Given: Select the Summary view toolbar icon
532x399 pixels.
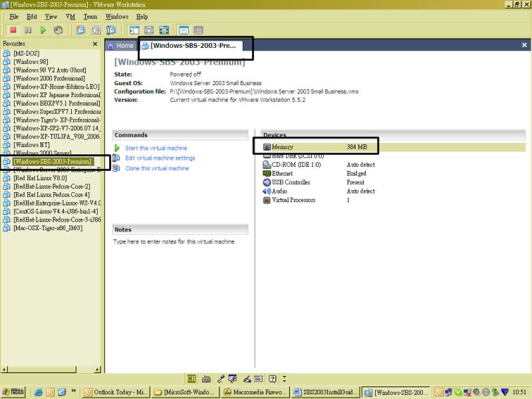Looking at the screenshot, I should click(x=184, y=30).
